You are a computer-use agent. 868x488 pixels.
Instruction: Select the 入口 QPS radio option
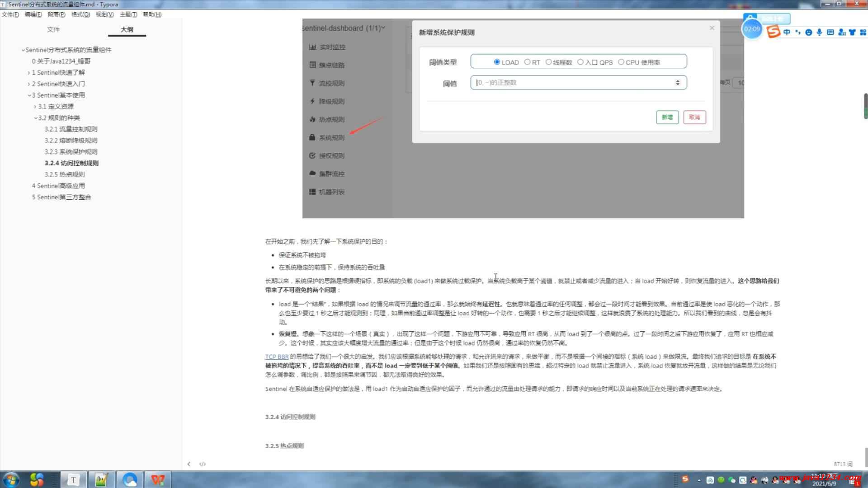point(580,62)
